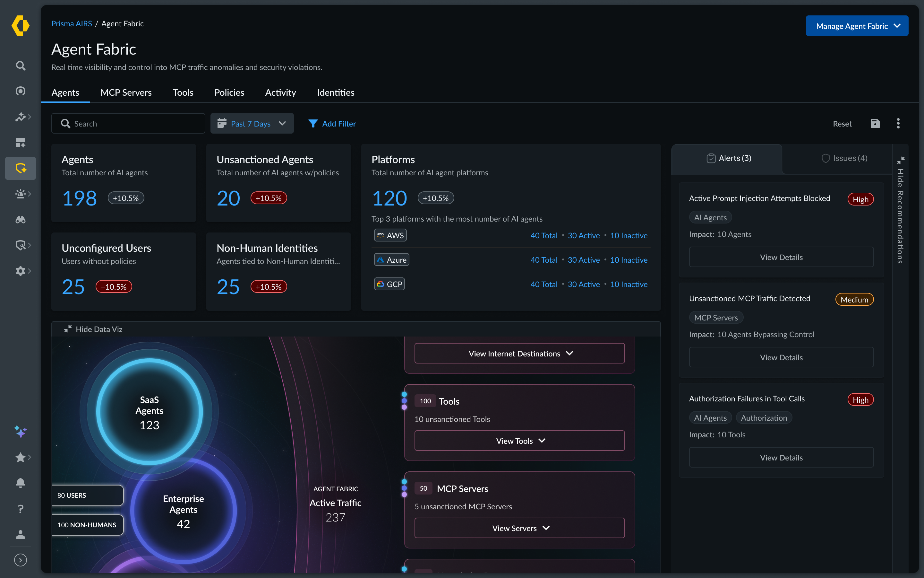Switch to the Identities tab

click(x=336, y=92)
